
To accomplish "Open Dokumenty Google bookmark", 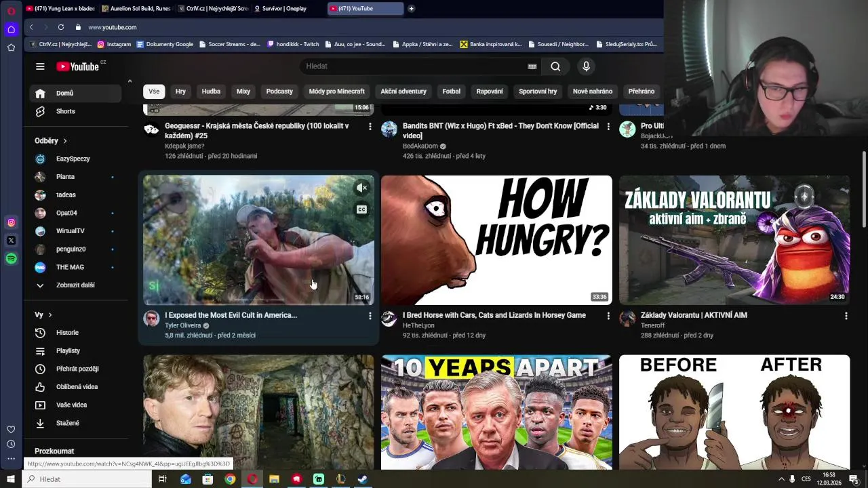I will coord(165,44).
